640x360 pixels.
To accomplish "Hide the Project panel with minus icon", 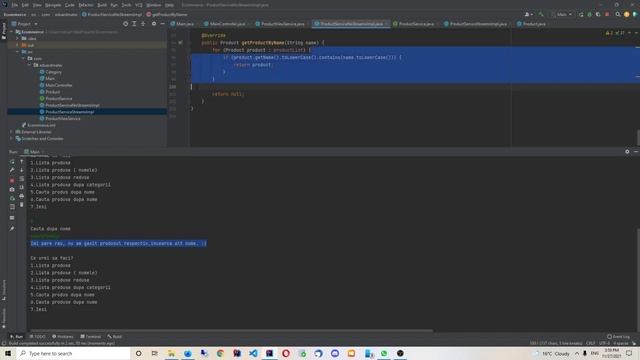I will tap(162, 24).
